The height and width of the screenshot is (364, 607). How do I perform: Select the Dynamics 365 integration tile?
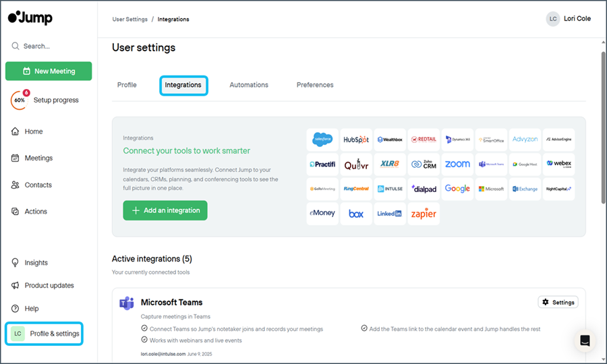pos(457,140)
